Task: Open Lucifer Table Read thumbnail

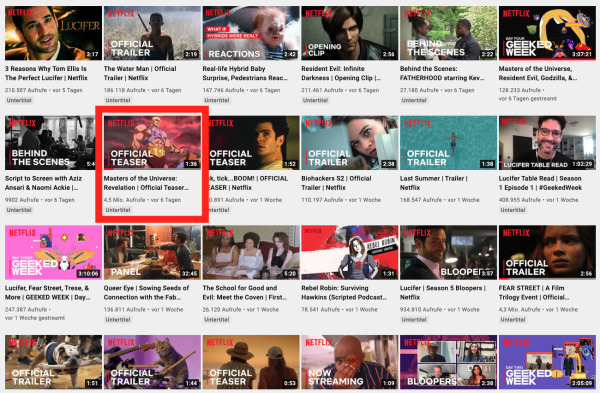Action: click(547, 143)
